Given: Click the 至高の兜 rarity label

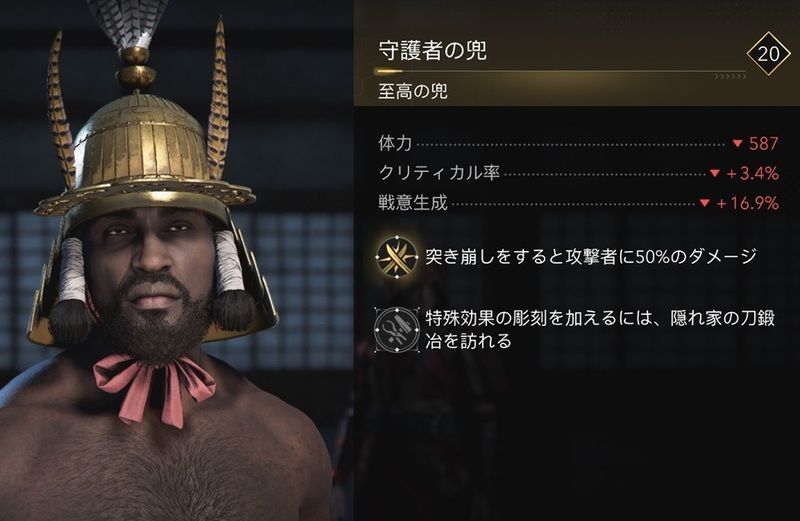Looking at the screenshot, I should click(x=413, y=91).
